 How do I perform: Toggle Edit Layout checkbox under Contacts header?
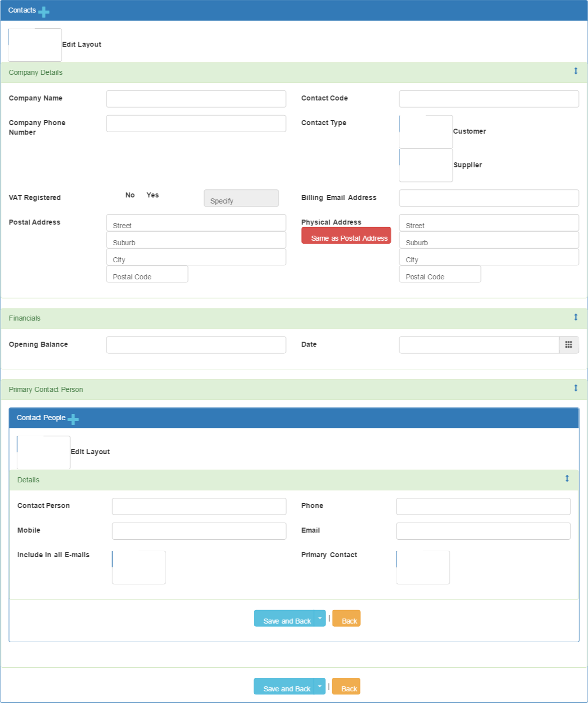pyautogui.click(x=35, y=45)
